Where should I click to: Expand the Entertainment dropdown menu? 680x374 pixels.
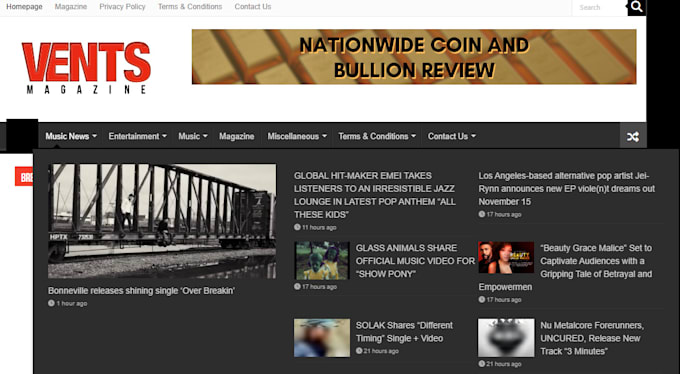tap(137, 136)
